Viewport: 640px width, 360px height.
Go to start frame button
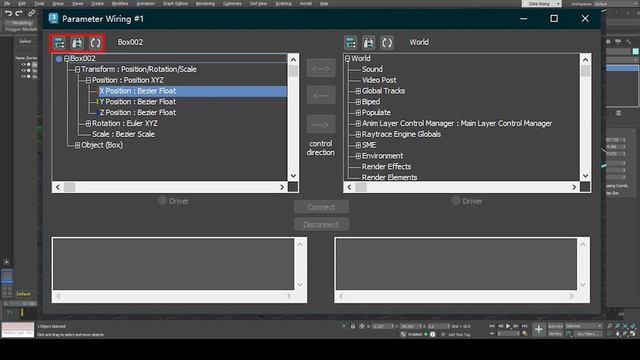click(x=492, y=326)
